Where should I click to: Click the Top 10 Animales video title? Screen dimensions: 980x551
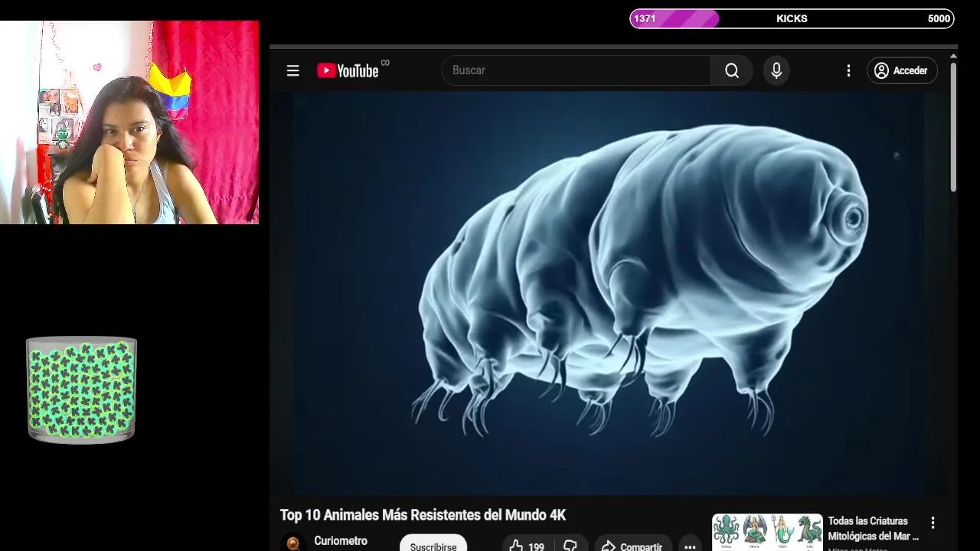coord(423,515)
